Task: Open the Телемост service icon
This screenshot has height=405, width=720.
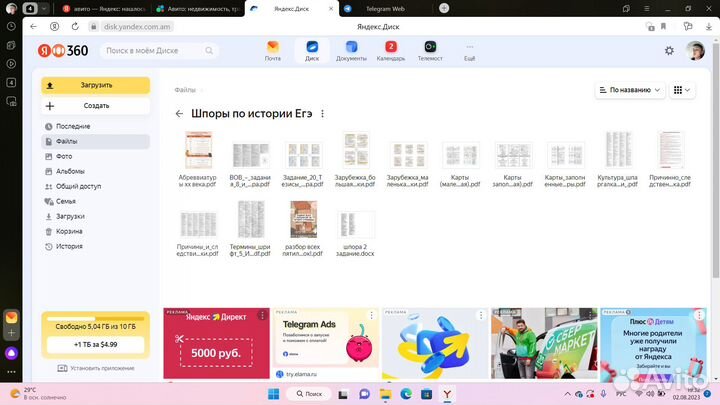Action: point(430,50)
